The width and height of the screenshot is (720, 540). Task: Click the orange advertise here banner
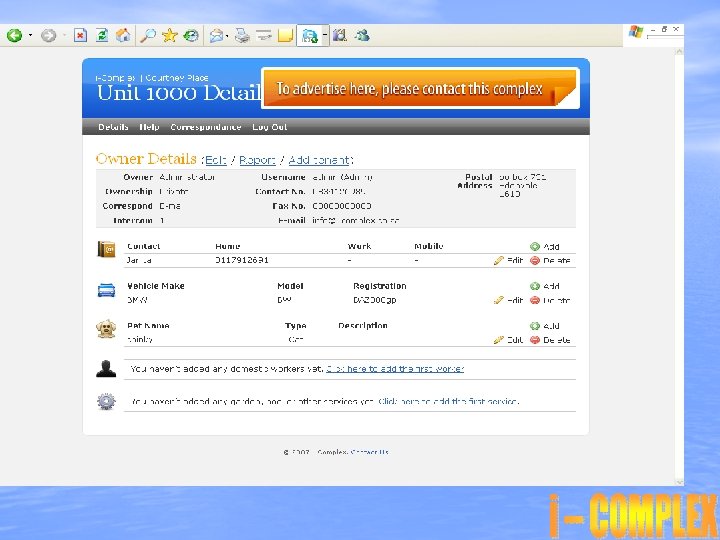point(421,88)
